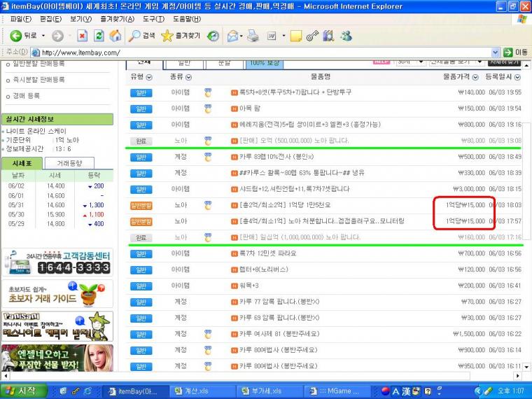Click the Mail envelope toolbar icon
Screen dimensions: 532x399
[232, 36]
